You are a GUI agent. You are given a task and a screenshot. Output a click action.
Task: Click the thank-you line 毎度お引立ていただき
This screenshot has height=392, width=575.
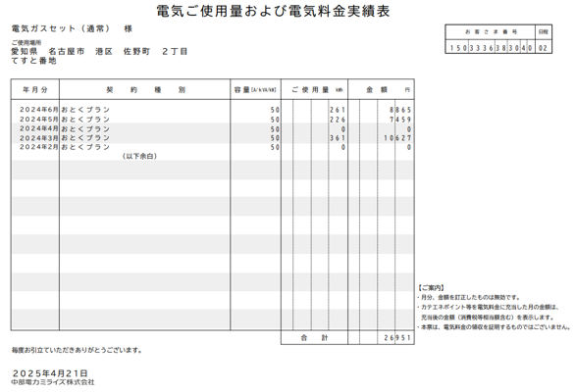[x=77, y=351]
